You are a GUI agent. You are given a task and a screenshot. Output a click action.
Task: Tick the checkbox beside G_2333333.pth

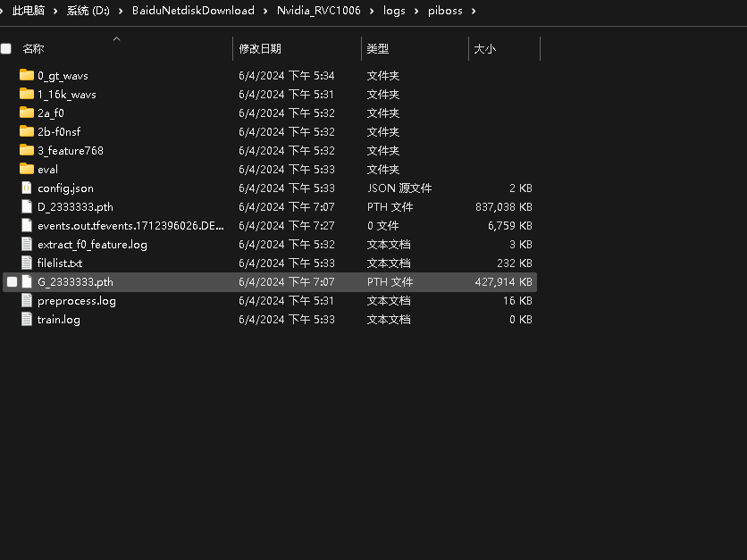point(12,282)
